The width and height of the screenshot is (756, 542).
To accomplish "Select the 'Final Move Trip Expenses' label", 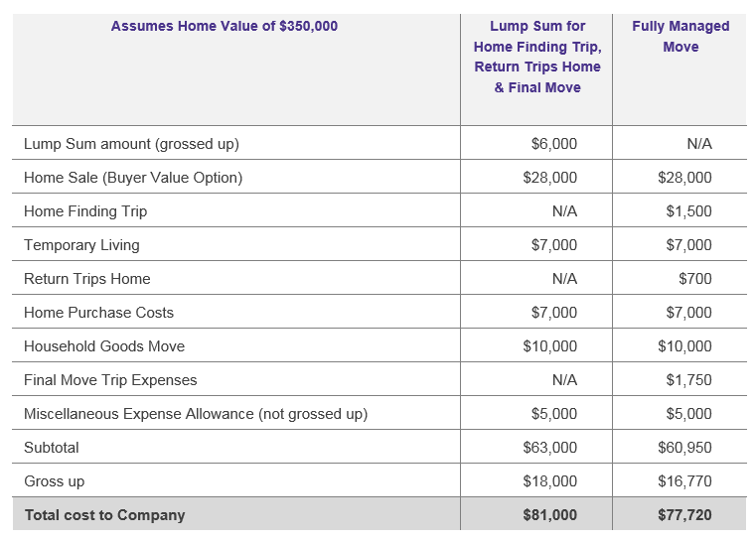I will 110,380.
